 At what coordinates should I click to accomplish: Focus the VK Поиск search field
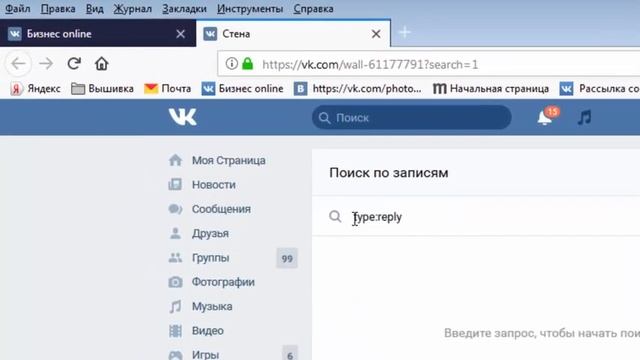pos(411,118)
